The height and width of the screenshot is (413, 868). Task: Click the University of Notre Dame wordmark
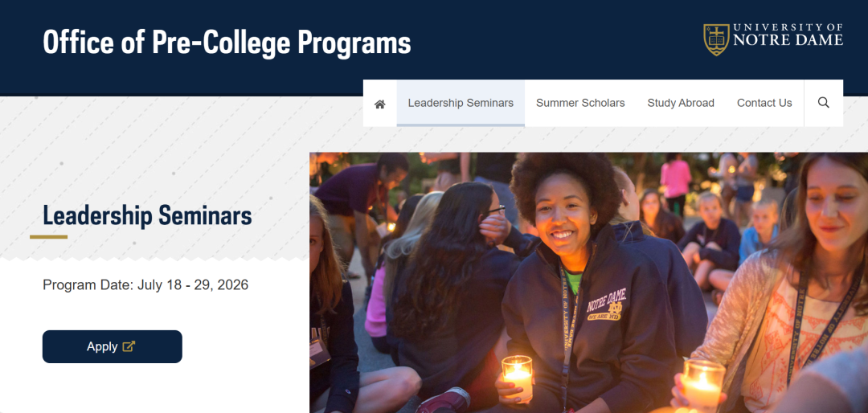pyautogui.click(x=788, y=35)
